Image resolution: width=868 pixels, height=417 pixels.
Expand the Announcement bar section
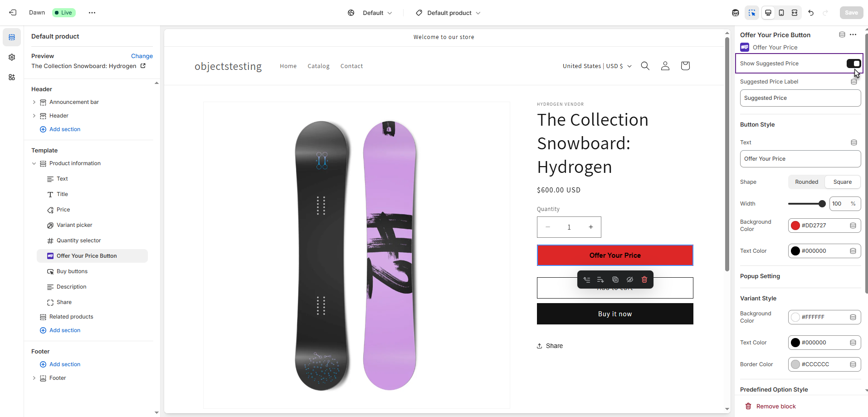pyautogui.click(x=34, y=102)
